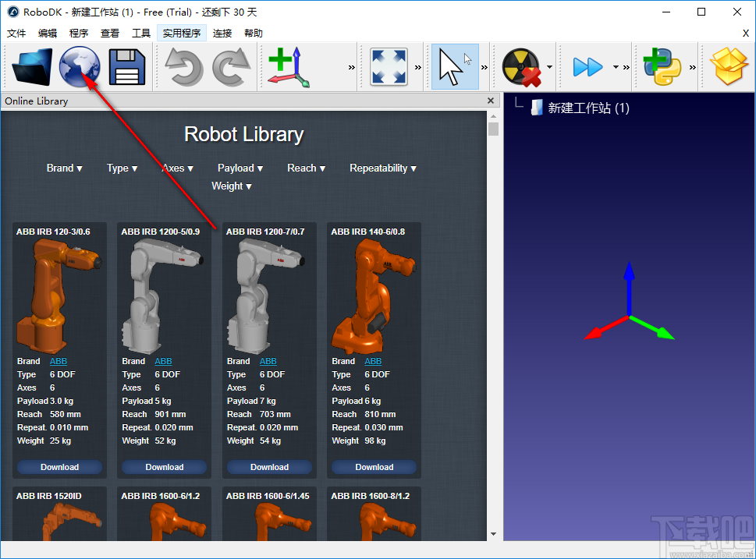Click ABB brand link under IRB 140-6/0.8

click(x=373, y=361)
